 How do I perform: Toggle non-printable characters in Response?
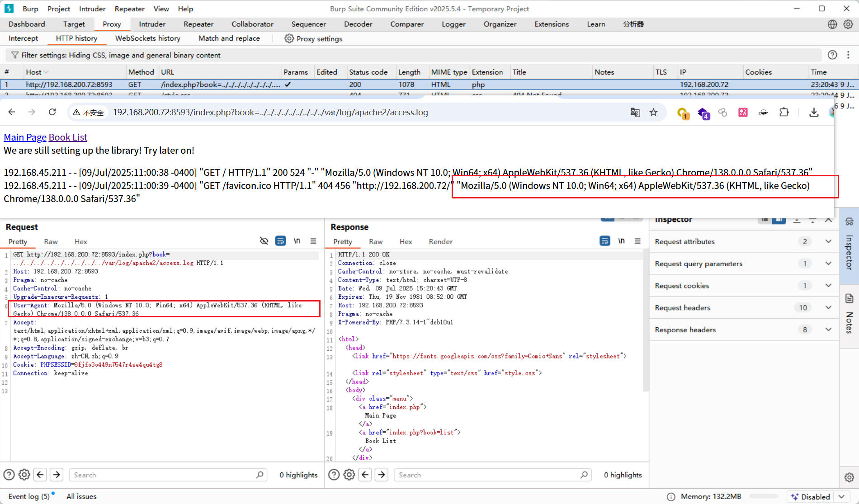[622, 241]
